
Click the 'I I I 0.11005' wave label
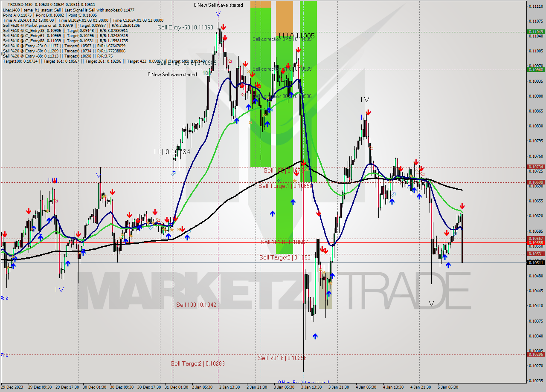point(296,36)
